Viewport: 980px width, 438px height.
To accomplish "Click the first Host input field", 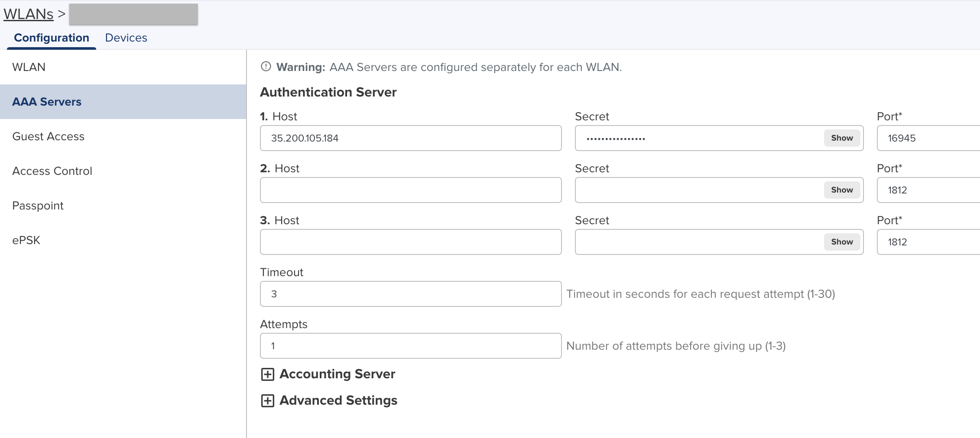I will tap(410, 138).
